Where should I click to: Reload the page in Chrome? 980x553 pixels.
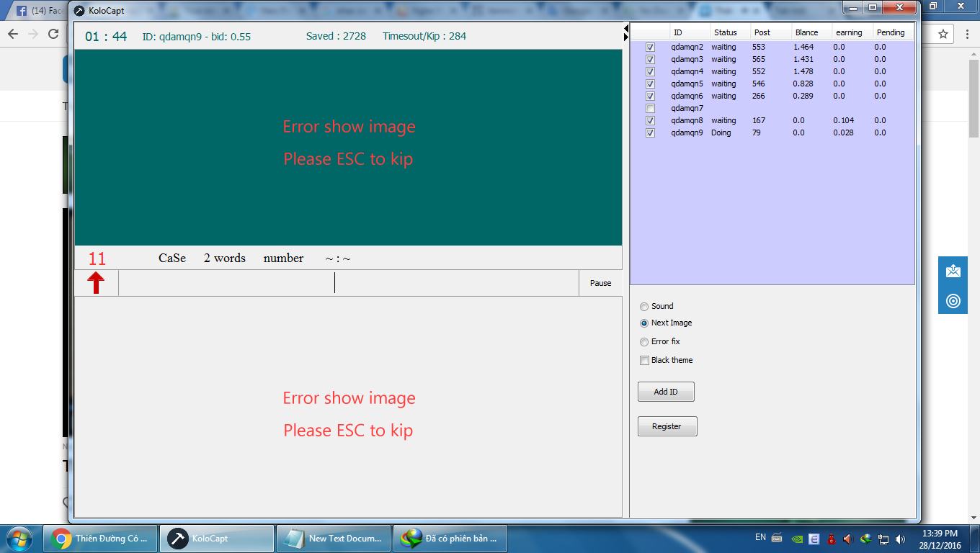pyautogui.click(x=53, y=34)
